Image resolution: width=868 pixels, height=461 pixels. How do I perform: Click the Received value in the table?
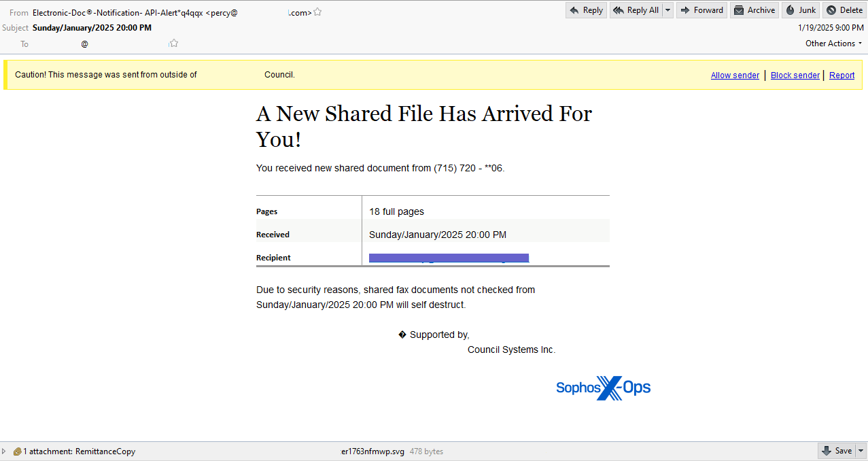coord(438,235)
